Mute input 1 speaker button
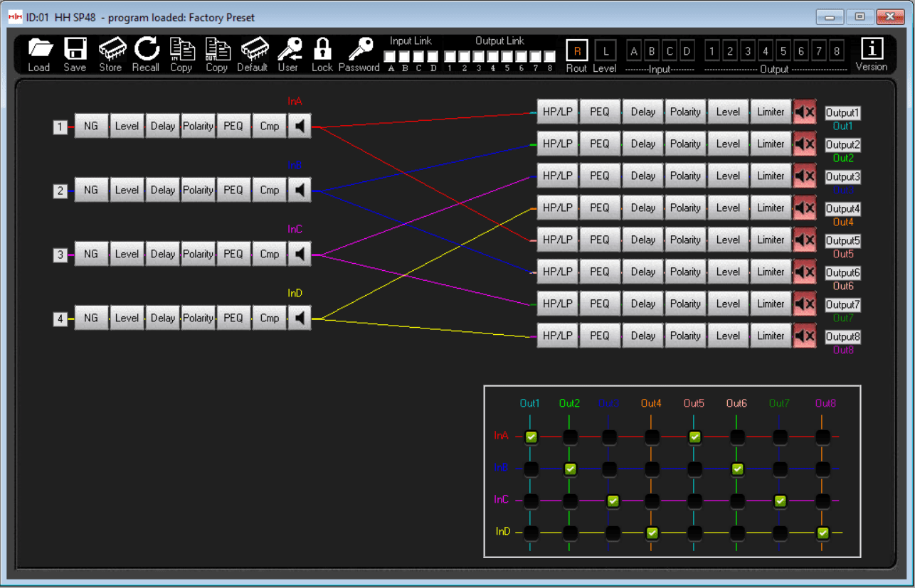915x588 pixels. 300,127
